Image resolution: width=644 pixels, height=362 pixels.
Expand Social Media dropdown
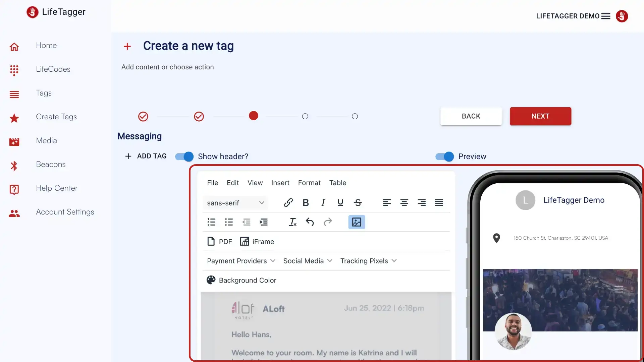click(308, 261)
